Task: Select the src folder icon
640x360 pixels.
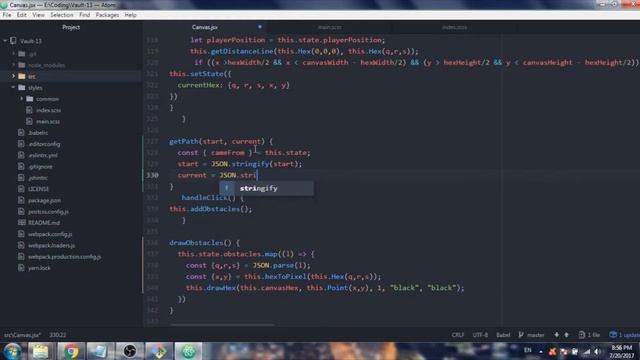Action: point(22,76)
